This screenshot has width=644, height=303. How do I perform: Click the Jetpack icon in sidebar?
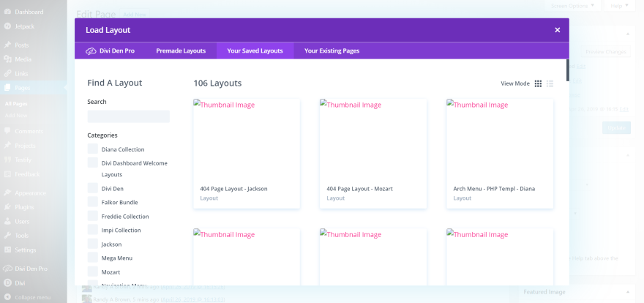click(7, 26)
